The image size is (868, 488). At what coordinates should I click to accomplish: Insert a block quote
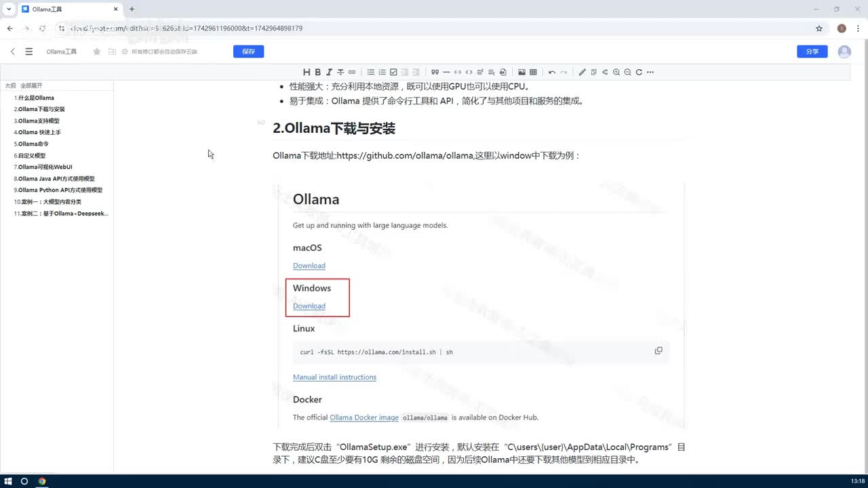(x=435, y=72)
